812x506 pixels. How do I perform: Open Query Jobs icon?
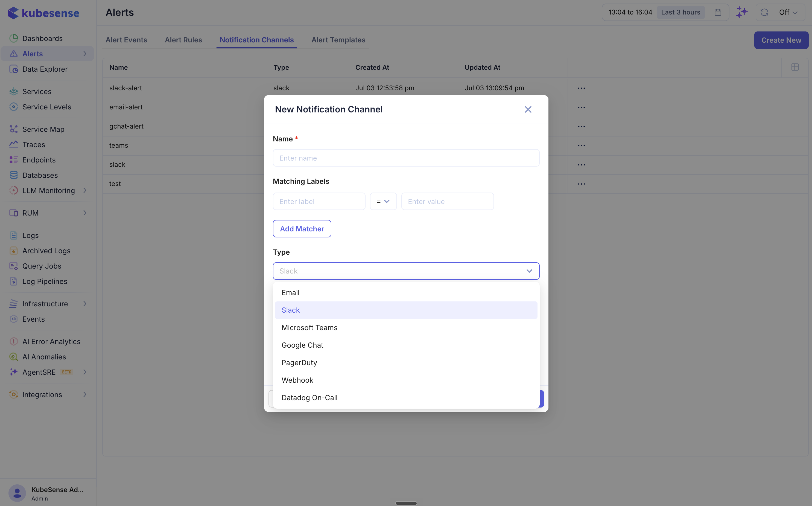tap(14, 266)
